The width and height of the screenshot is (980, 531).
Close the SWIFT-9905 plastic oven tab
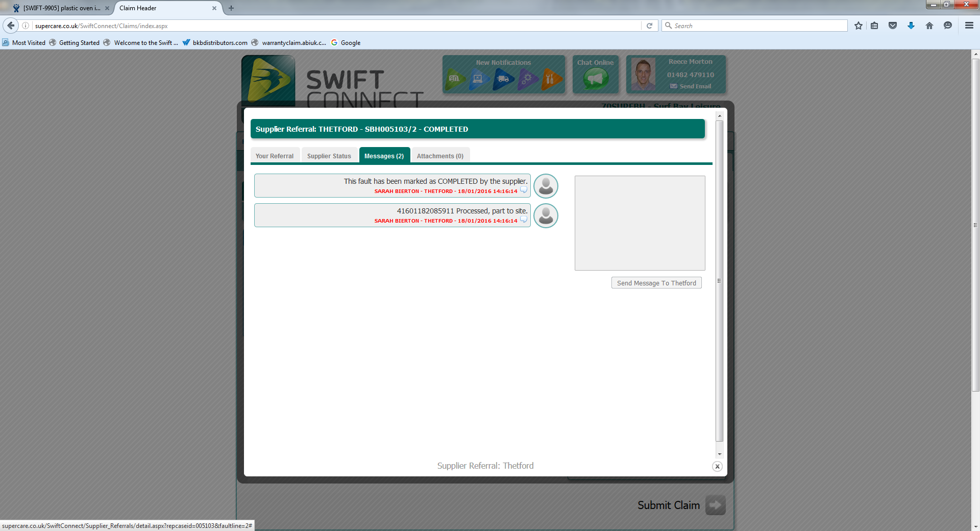pyautogui.click(x=107, y=8)
